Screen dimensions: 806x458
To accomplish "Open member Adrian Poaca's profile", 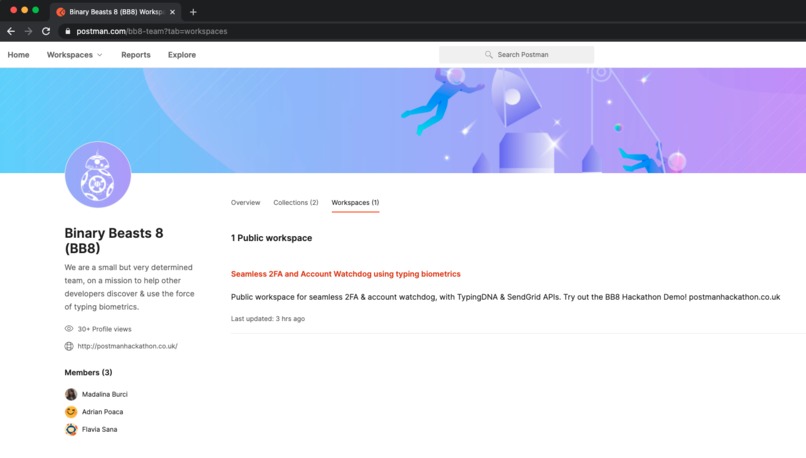I will [102, 412].
